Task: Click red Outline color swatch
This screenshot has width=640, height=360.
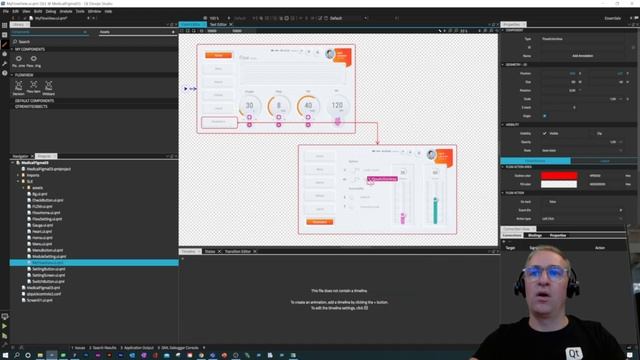Action: [559, 176]
